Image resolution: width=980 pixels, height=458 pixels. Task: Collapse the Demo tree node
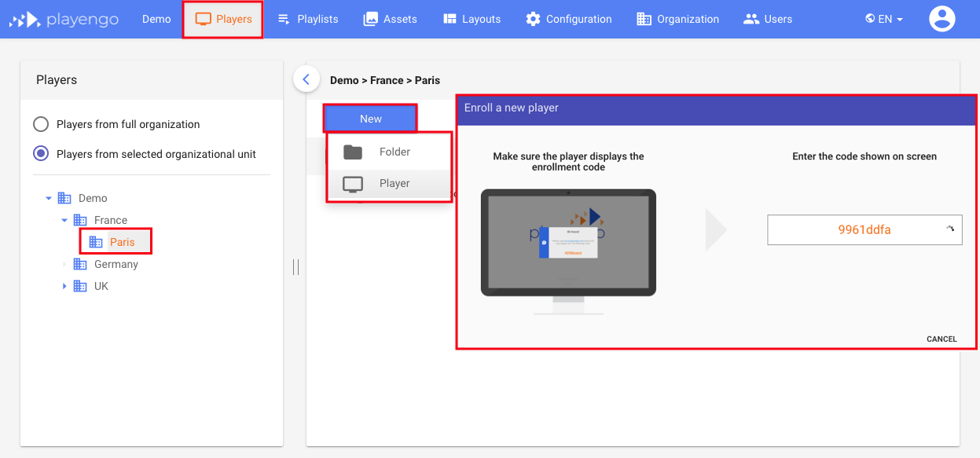(x=49, y=198)
